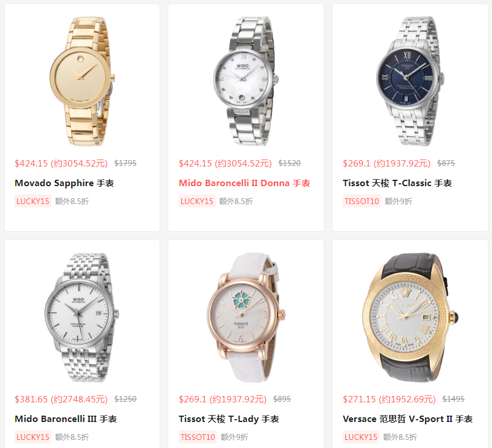Copy the TISSOT10 code under Tissot T-Lady
Viewport: 492px width, 448px height.
click(198, 437)
